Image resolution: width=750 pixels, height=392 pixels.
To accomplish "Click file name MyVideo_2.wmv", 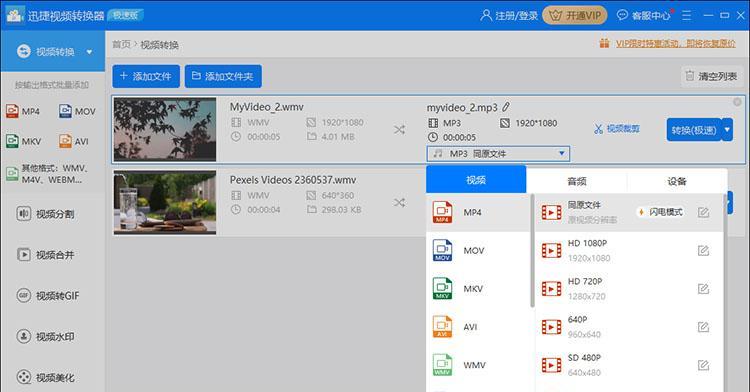I will (x=266, y=107).
